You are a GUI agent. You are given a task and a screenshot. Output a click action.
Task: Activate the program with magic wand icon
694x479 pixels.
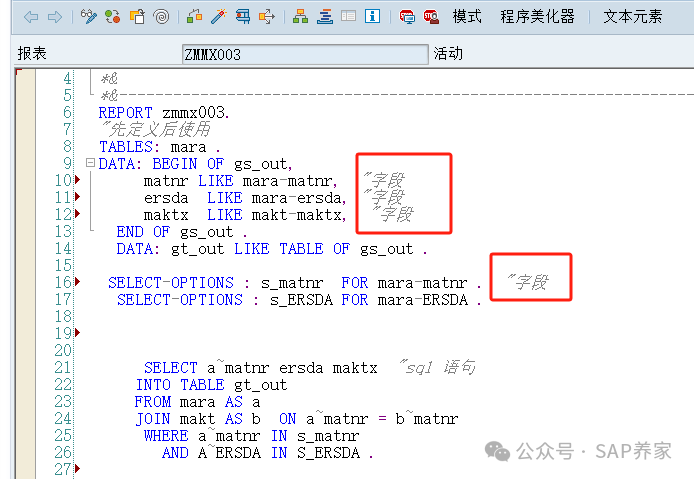[219, 17]
